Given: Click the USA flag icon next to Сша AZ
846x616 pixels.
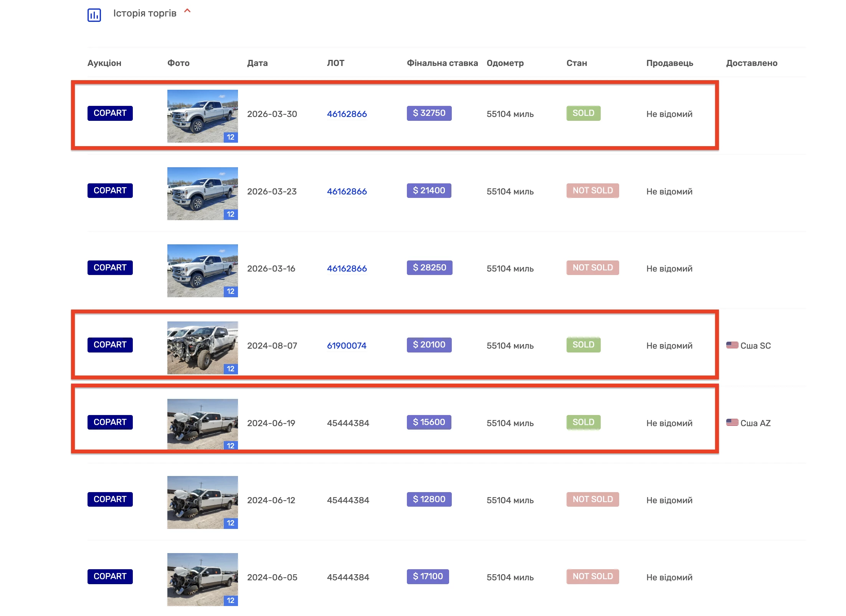Looking at the screenshot, I should 732,423.
